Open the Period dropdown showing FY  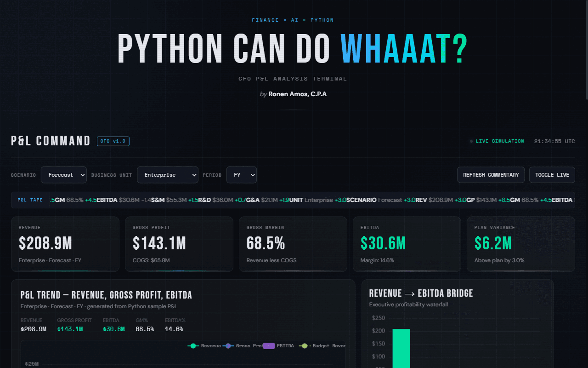tap(242, 175)
